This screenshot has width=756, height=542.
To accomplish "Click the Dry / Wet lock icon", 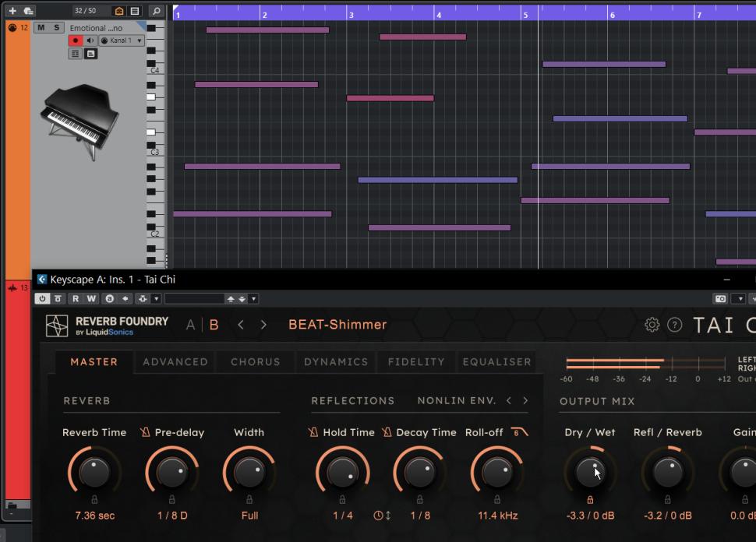I will click(x=590, y=500).
